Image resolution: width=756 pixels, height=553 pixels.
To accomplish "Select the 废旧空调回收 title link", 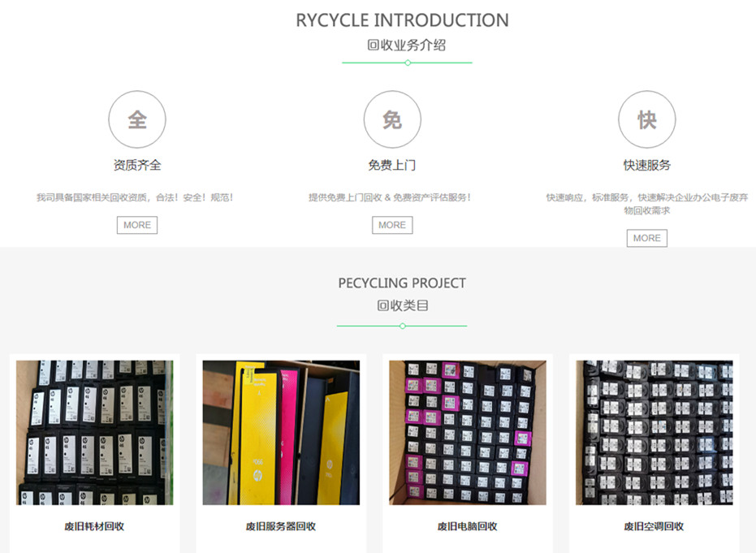I will (x=654, y=526).
